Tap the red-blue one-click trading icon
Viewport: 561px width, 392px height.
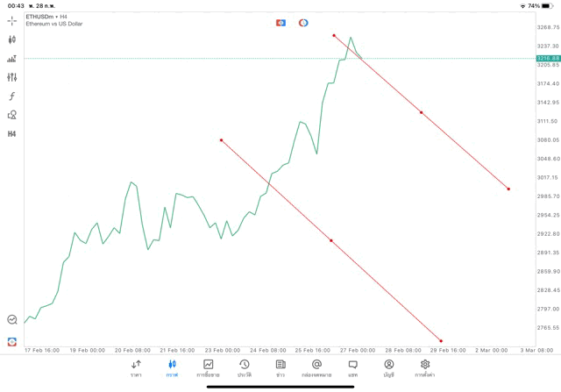point(280,22)
